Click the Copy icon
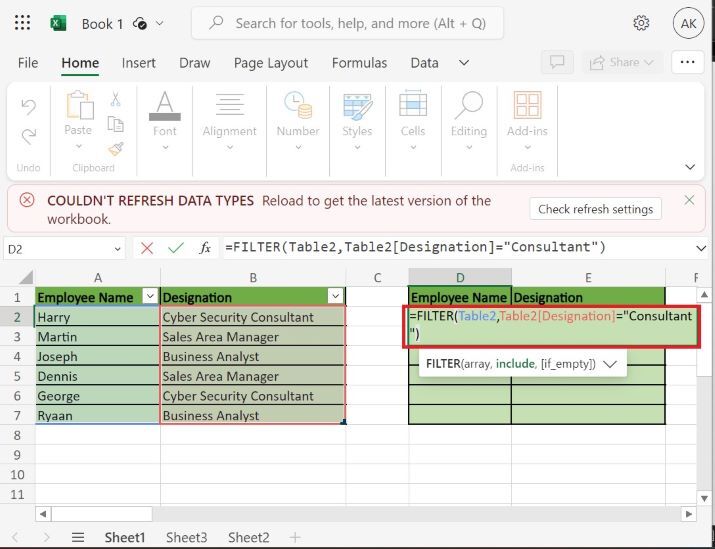The width and height of the screenshot is (715, 549). point(115,124)
